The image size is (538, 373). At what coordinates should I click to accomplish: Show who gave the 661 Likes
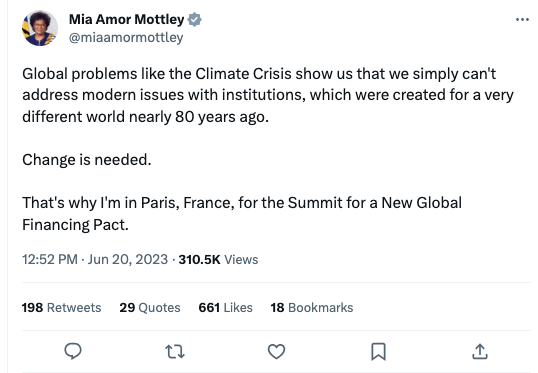coord(225,307)
